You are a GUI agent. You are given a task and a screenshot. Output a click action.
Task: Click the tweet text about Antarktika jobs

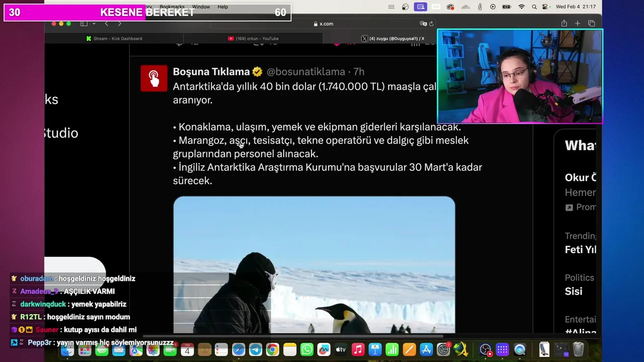[x=327, y=133]
